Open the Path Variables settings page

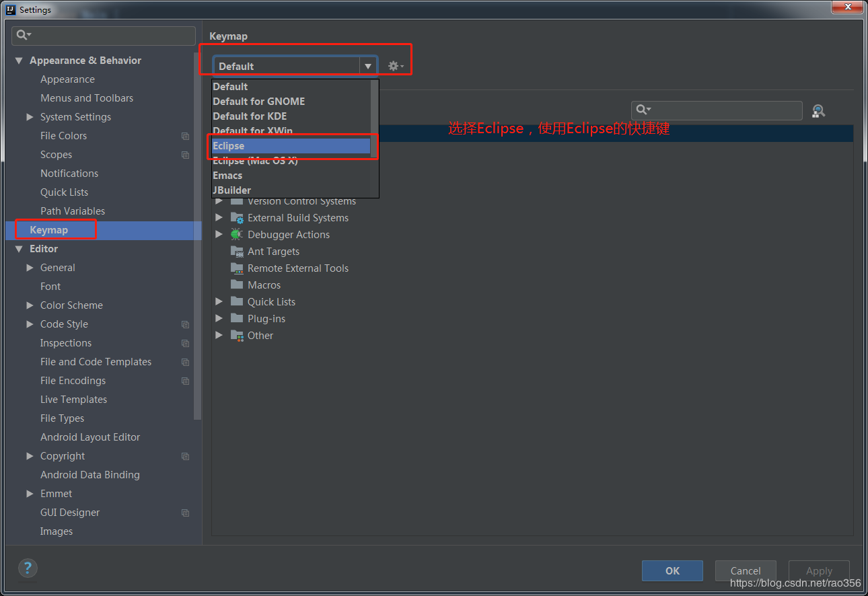pyautogui.click(x=73, y=211)
